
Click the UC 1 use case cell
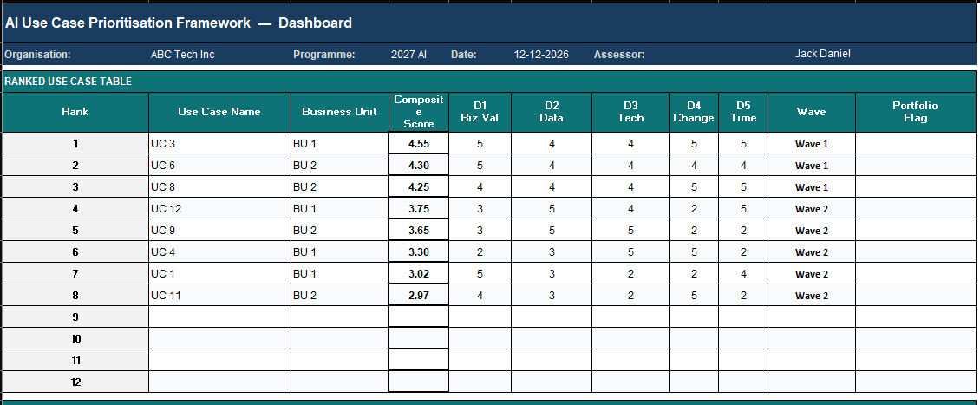[219, 274]
